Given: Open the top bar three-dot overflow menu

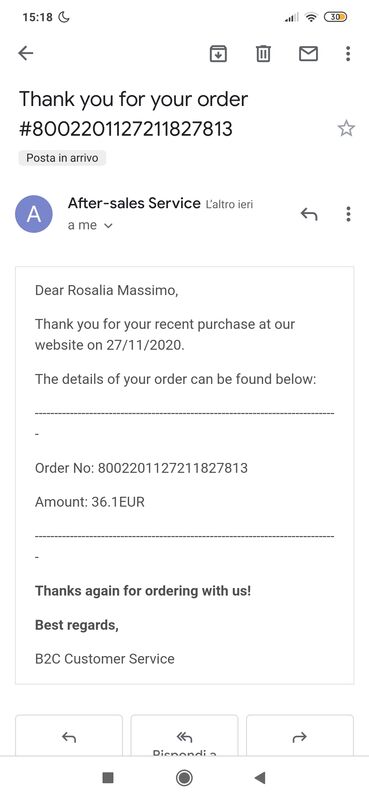Looking at the screenshot, I should point(348,53).
